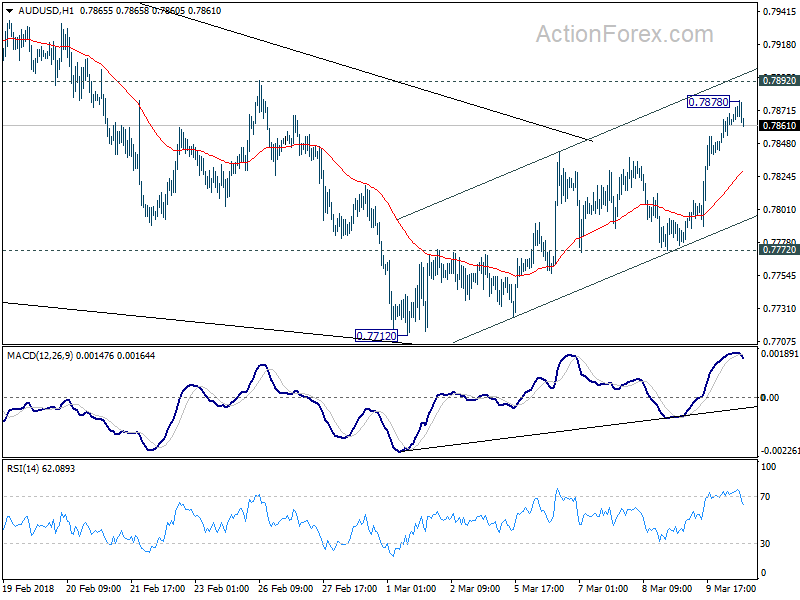
Task: Click the 8 Mar 09:00 time label
Action: tap(667, 588)
